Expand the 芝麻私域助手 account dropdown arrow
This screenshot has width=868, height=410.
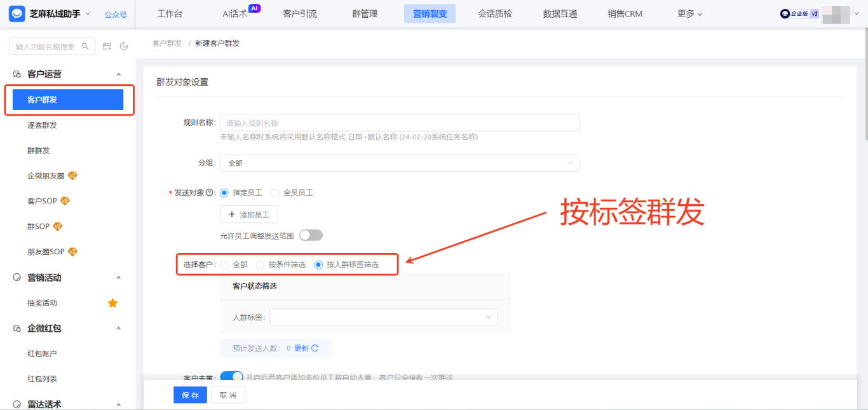88,13
